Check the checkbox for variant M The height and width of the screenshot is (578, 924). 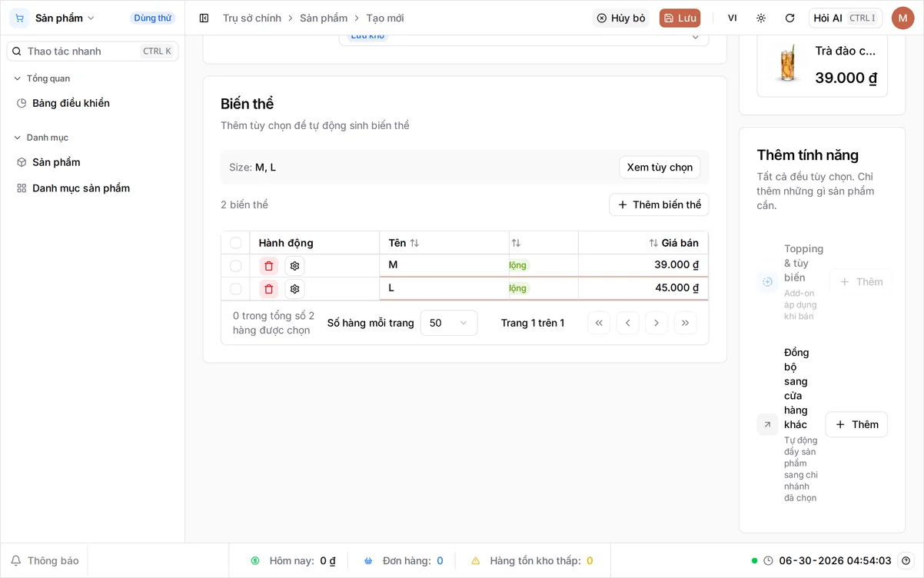pos(235,266)
